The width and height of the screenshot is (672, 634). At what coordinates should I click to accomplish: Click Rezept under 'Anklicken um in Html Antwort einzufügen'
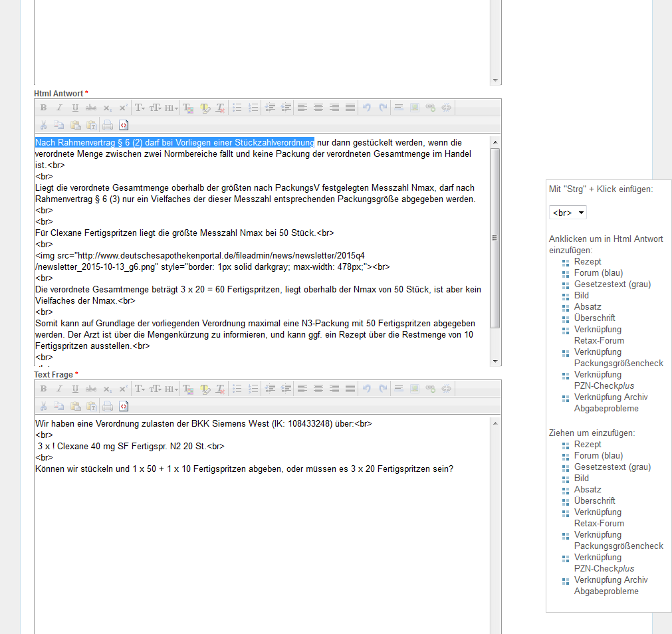click(x=588, y=262)
